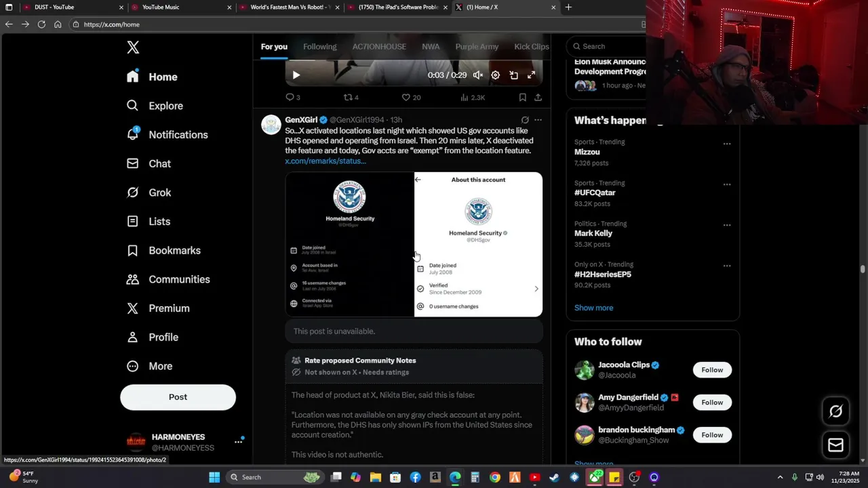The width and height of the screenshot is (868, 488).
Task: Switch to the AC7IONHOUSE tab
Action: pyautogui.click(x=379, y=47)
